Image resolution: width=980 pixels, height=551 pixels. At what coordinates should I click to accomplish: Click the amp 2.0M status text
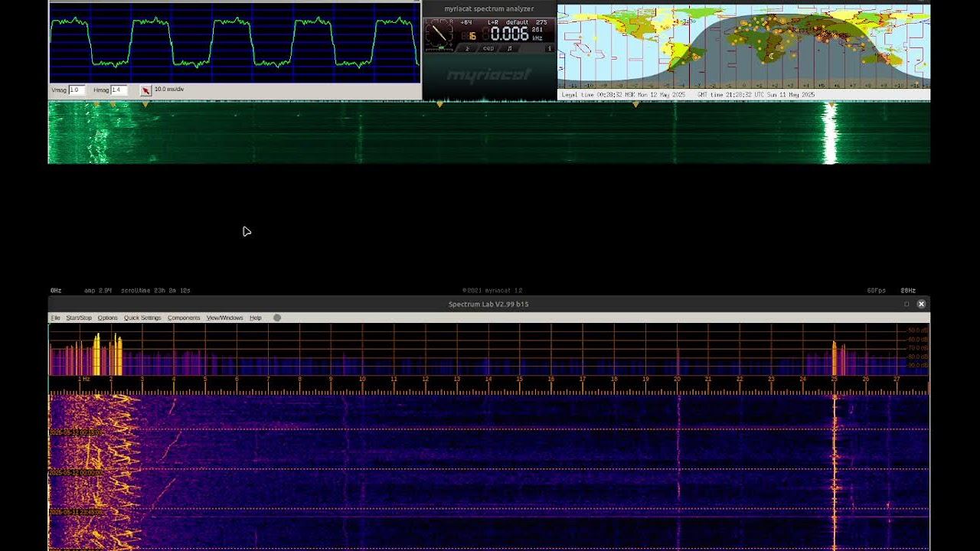click(x=98, y=291)
